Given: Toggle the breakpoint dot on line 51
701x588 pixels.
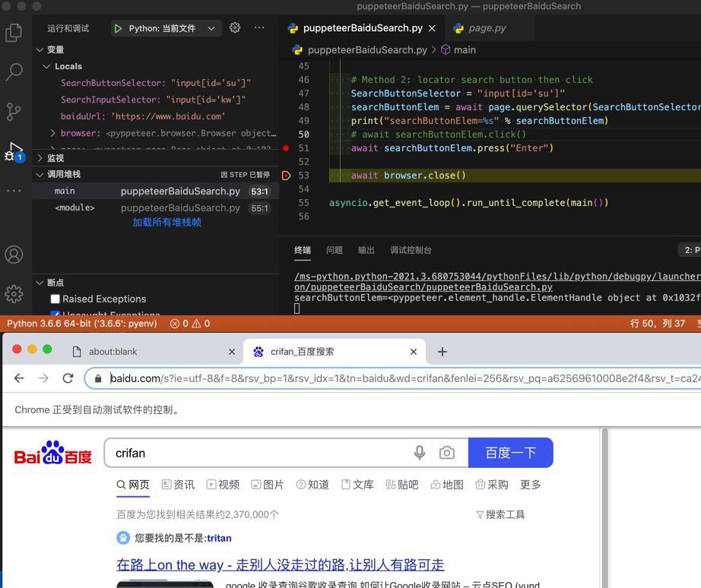Looking at the screenshot, I should click(x=286, y=148).
